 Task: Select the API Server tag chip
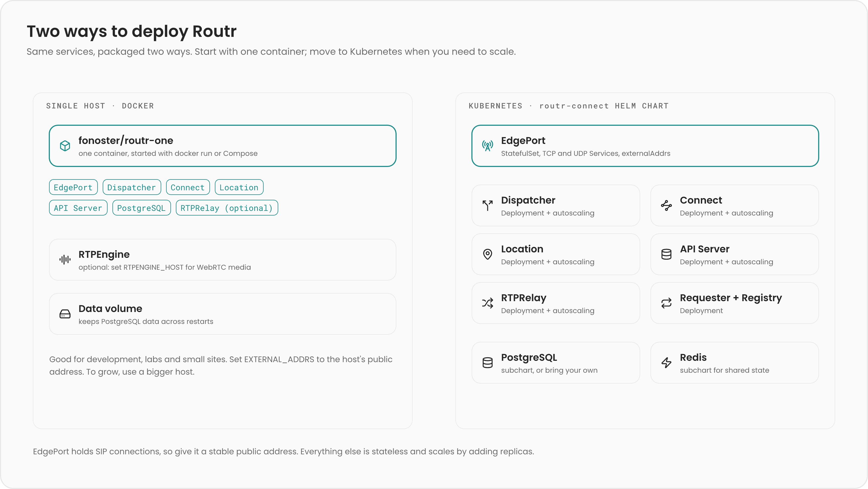pos(78,208)
